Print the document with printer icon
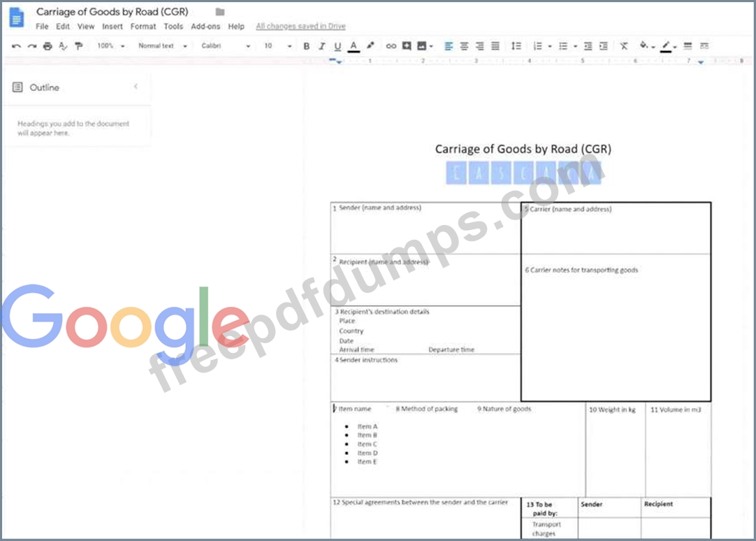 [48, 46]
